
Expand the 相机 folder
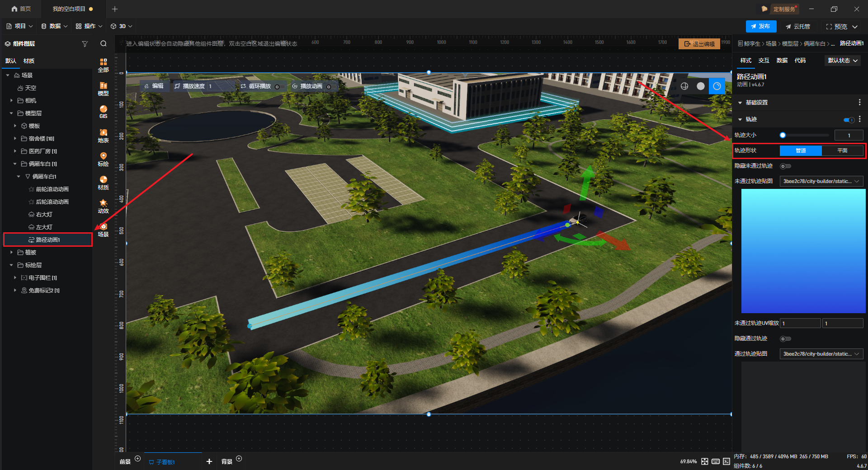click(x=11, y=101)
